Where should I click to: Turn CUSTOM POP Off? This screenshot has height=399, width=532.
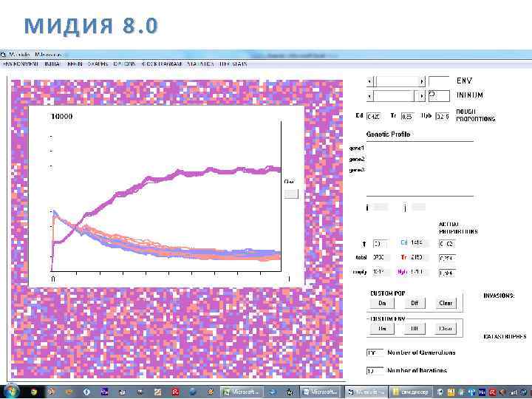coord(415,303)
